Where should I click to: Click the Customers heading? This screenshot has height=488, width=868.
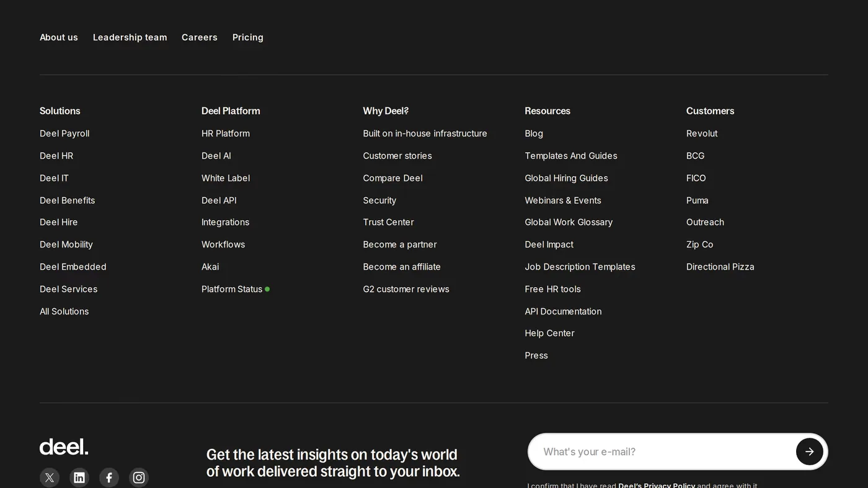pos(710,111)
